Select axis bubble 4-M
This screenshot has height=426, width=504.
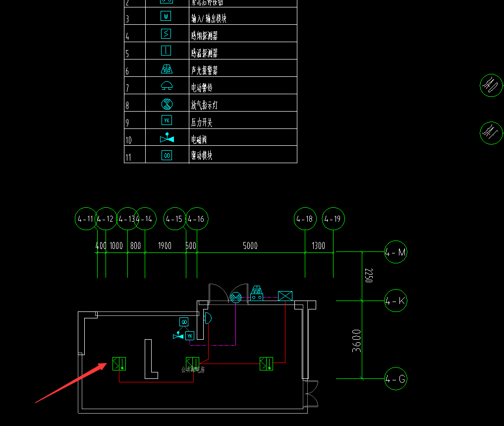(395, 252)
